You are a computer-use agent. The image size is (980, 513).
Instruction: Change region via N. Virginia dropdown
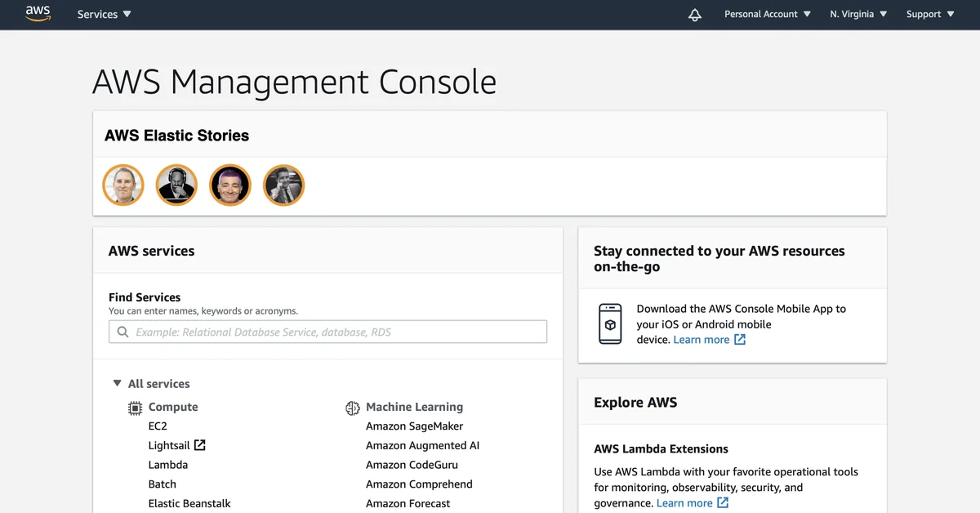pos(857,15)
